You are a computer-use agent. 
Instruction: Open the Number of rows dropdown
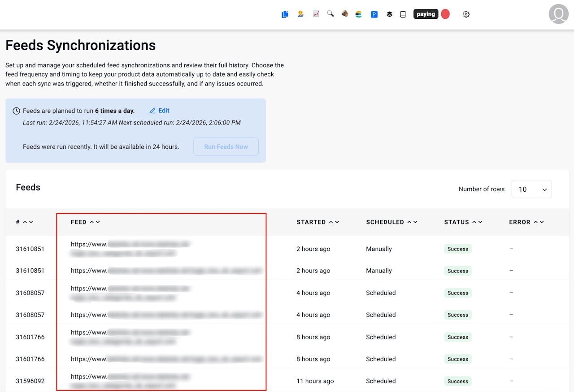coord(531,189)
